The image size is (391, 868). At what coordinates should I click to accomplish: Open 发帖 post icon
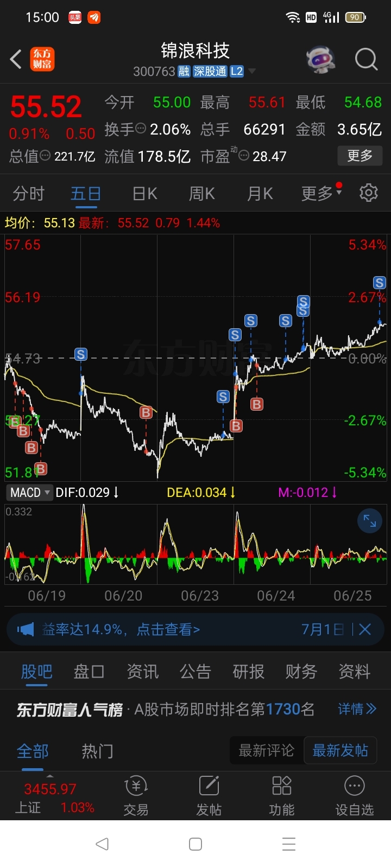point(209,796)
